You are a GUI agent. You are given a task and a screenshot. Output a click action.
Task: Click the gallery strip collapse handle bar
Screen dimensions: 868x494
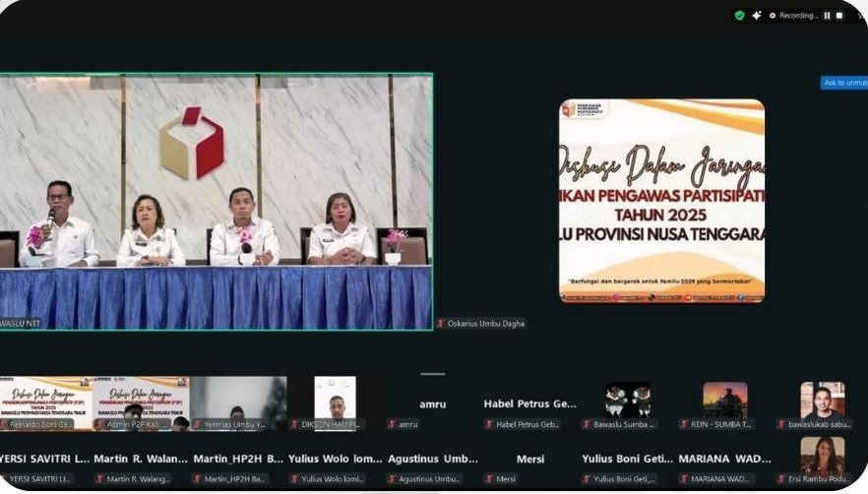(432, 374)
